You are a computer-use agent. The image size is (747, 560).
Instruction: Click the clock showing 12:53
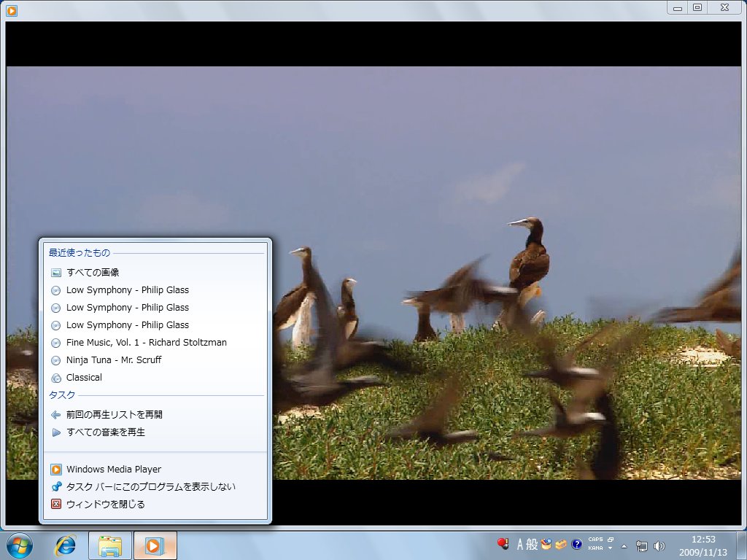[x=704, y=540]
